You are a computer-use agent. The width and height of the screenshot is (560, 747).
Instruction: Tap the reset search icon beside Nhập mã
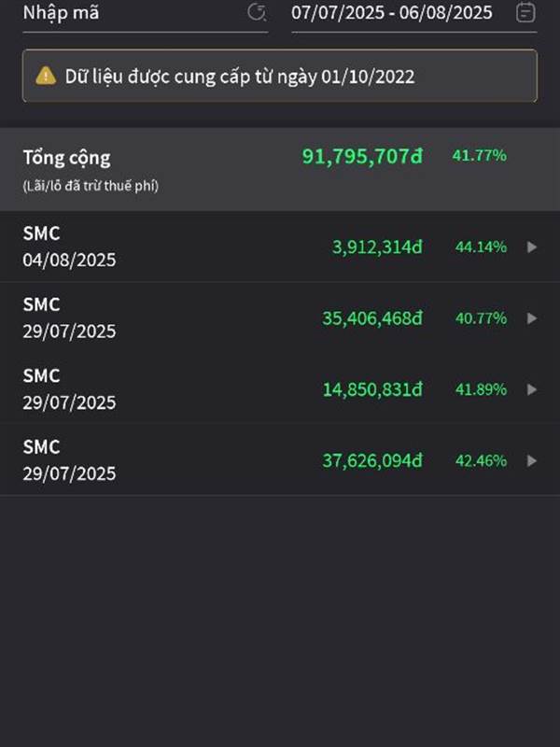257,12
